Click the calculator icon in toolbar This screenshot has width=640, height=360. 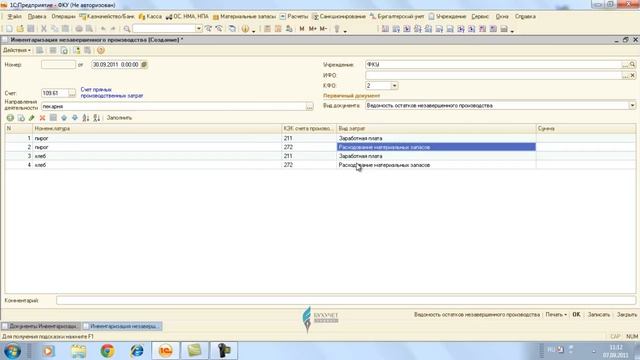tap(267, 29)
